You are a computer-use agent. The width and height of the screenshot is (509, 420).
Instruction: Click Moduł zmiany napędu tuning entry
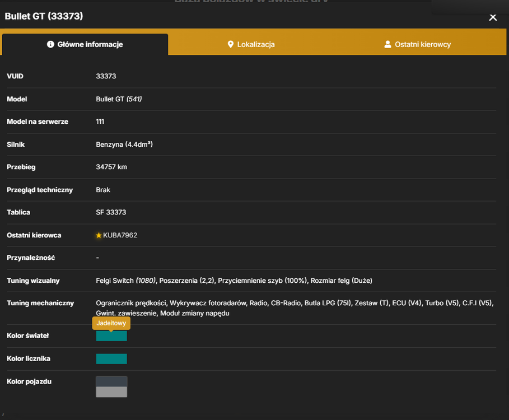195,313
